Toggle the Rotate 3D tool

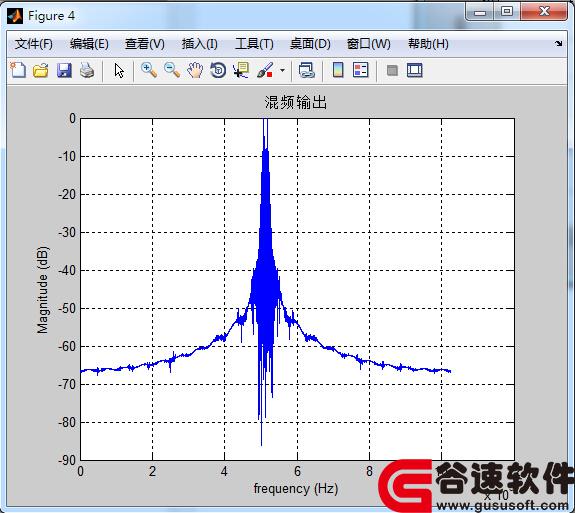(218, 70)
